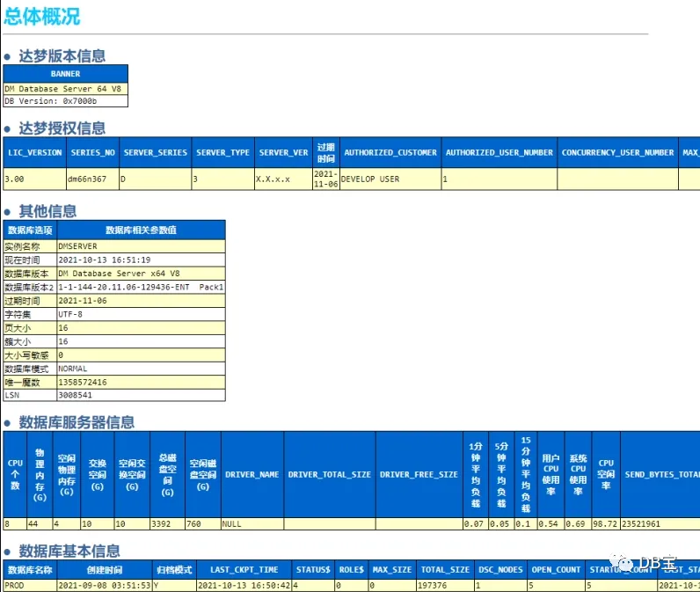The width and height of the screenshot is (700, 592).
Task: Click the CONCURRENCY_USER_NUMBER column header
Action: tap(618, 152)
